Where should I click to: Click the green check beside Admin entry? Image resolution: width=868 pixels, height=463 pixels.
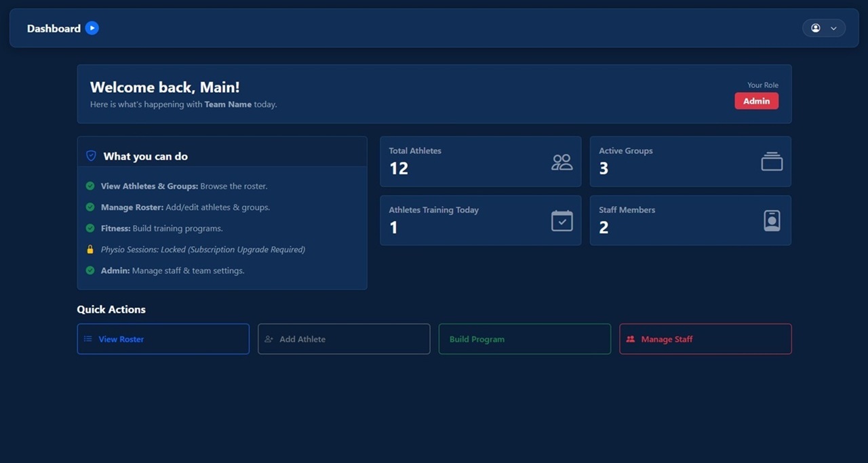click(90, 270)
